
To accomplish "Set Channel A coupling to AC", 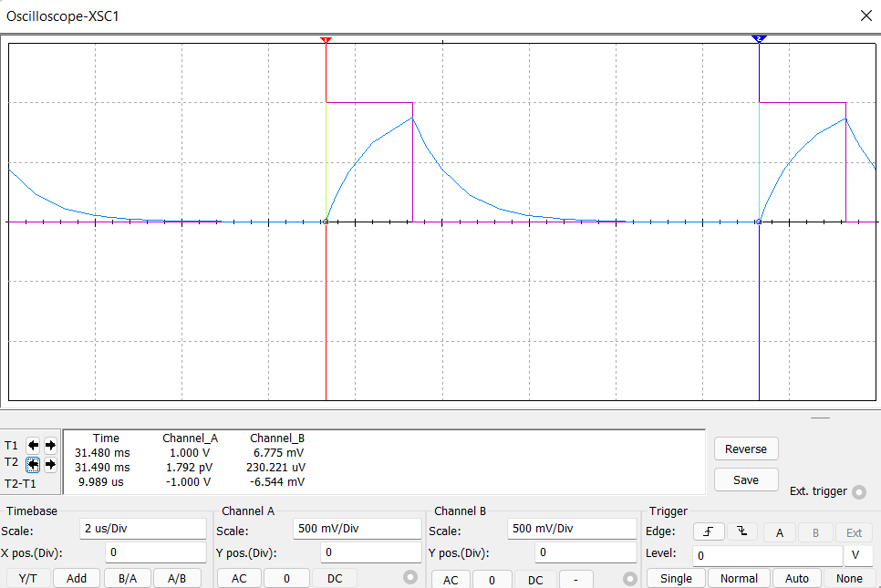I will point(239,578).
